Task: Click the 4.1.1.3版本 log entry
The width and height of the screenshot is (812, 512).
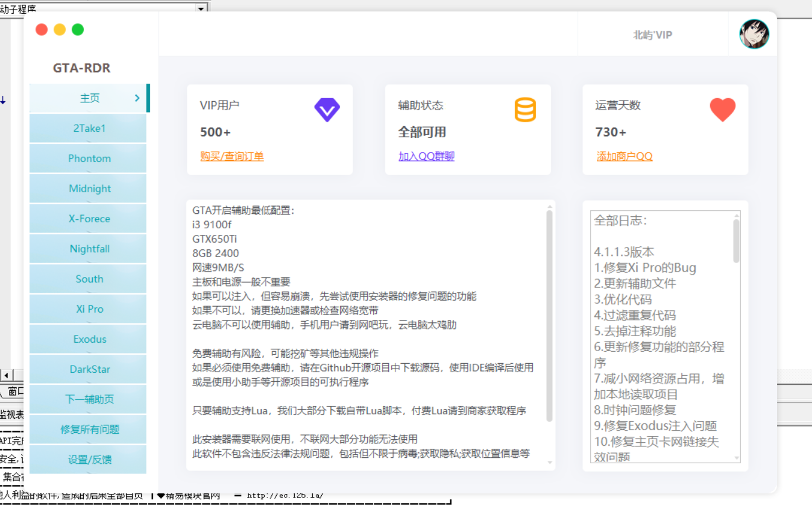Action: [x=624, y=252]
